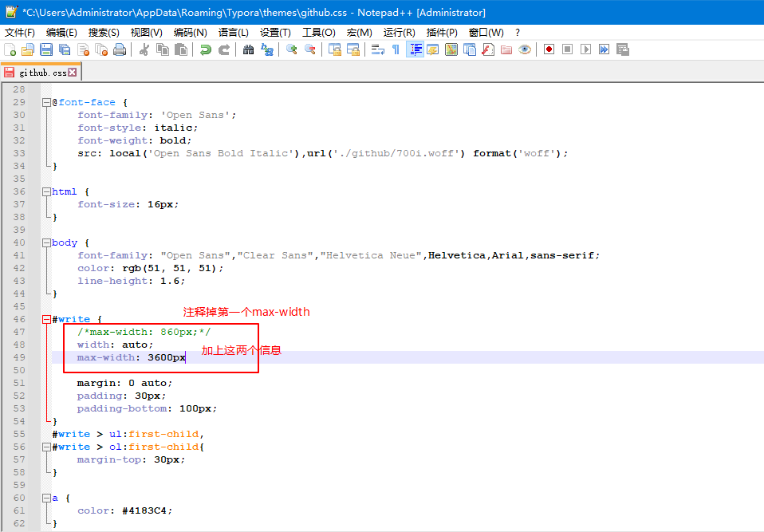The height and width of the screenshot is (532, 764).
Task: Click the Open file folder icon
Action: pyautogui.click(x=28, y=49)
